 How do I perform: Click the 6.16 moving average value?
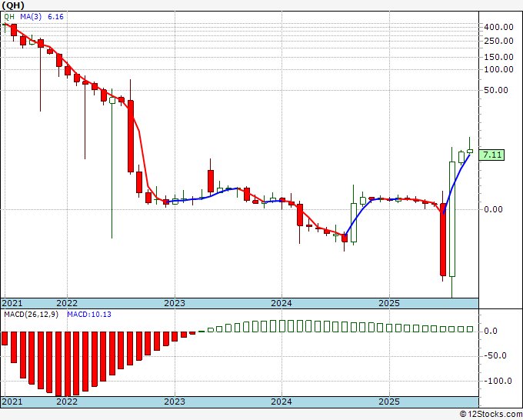(x=55, y=17)
